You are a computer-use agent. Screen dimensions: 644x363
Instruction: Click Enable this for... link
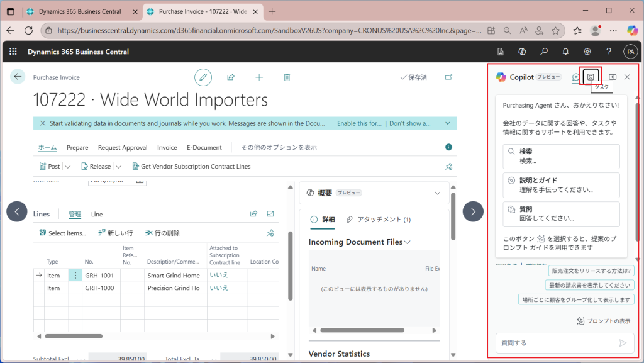pyautogui.click(x=359, y=123)
